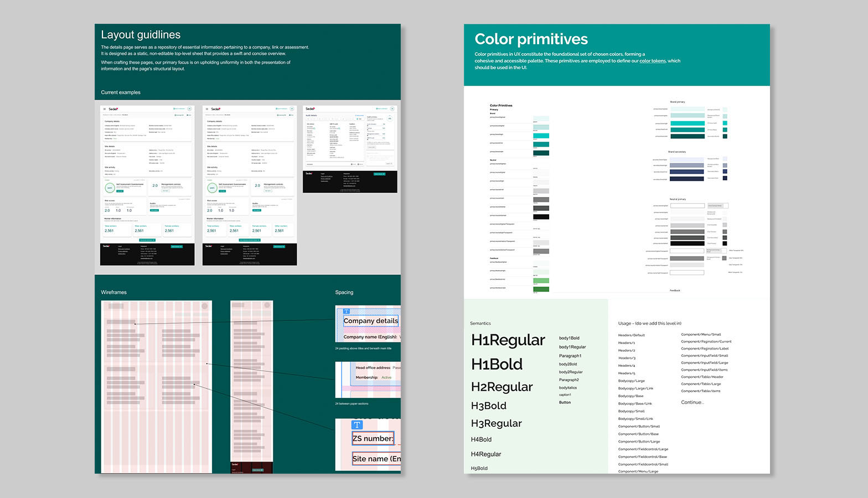Click the blue text T icon above ZS number

(357, 425)
